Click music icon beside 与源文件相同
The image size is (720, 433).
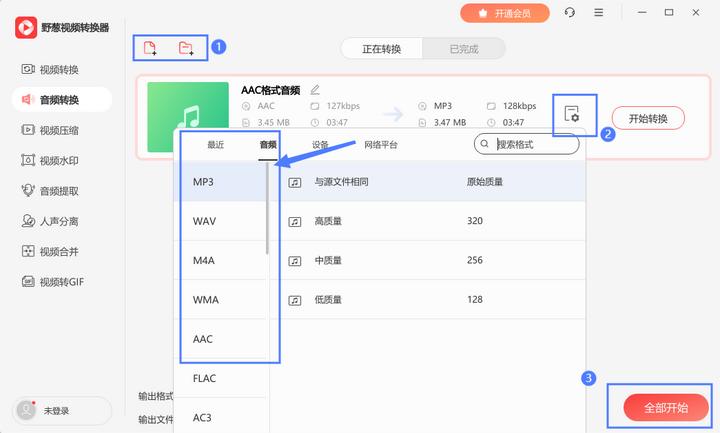coord(294,182)
